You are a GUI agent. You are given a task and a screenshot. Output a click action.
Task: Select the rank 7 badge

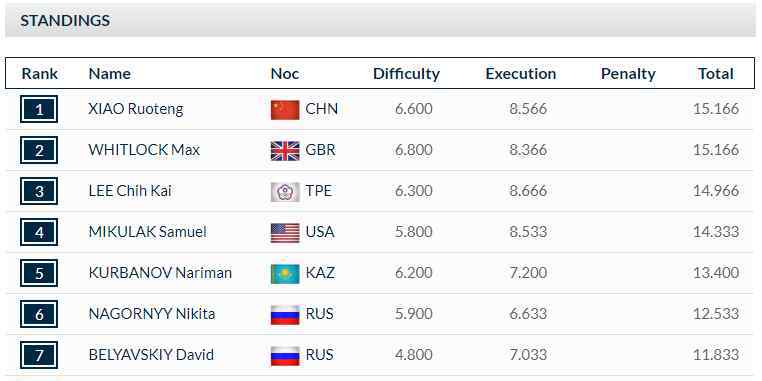point(39,355)
